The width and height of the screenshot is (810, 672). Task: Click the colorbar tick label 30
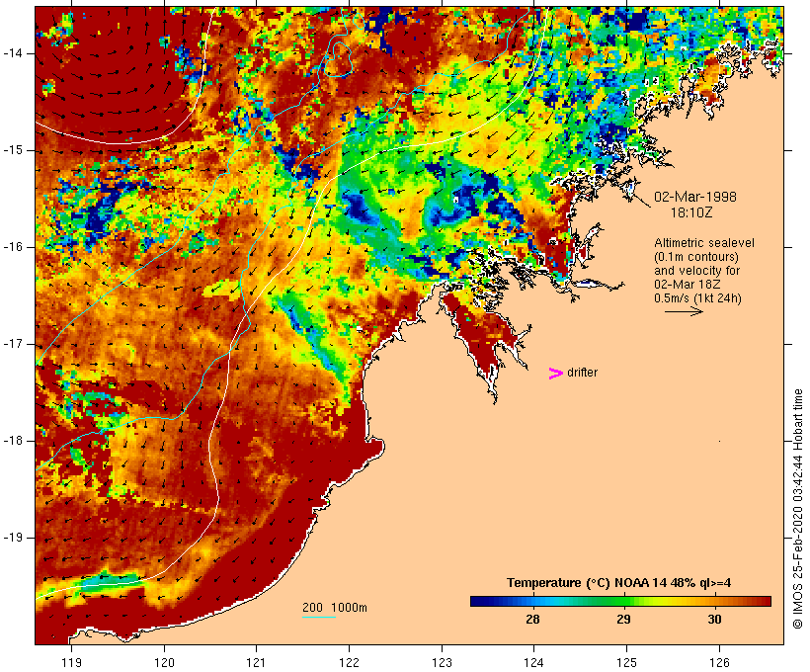(x=714, y=620)
